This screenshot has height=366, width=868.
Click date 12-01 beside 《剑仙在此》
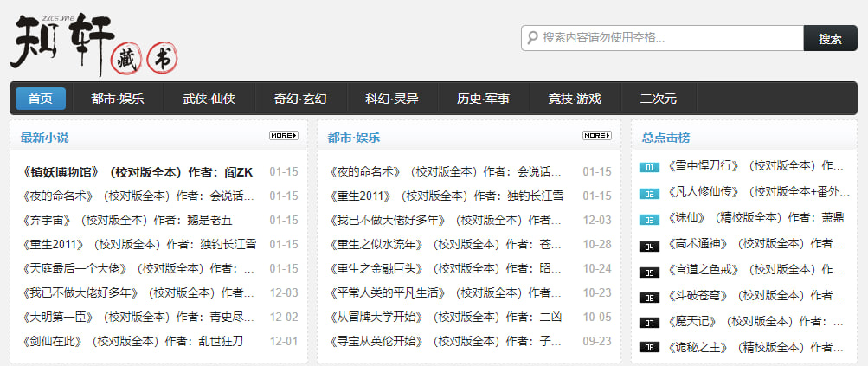pos(284,341)
